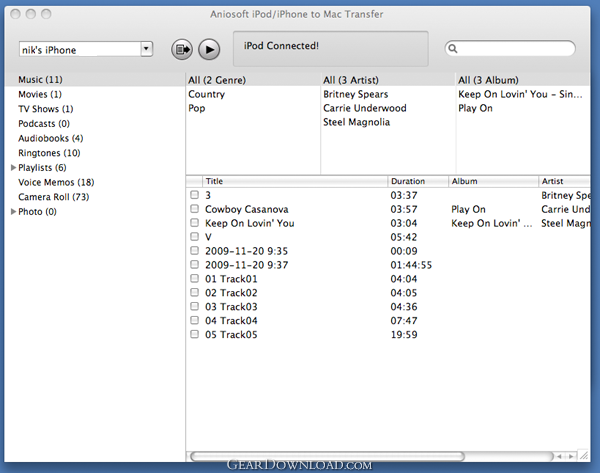Select All (3 Album) filter
This screenshot has height=473, width=600.
488,80
